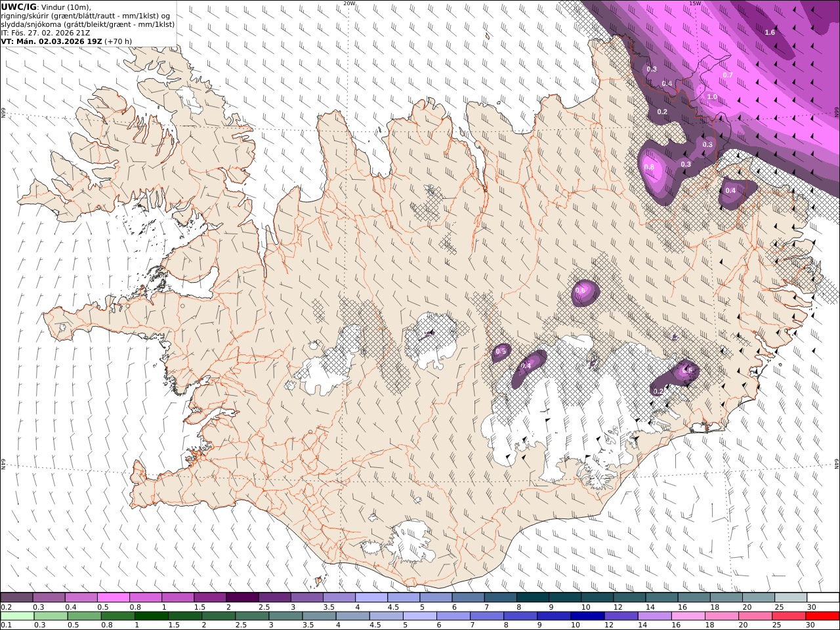The height and width of the screenshot is (630, 840).
Task: Pick the upper legend swatch labeled 0.4
Action: coord(81,598)
